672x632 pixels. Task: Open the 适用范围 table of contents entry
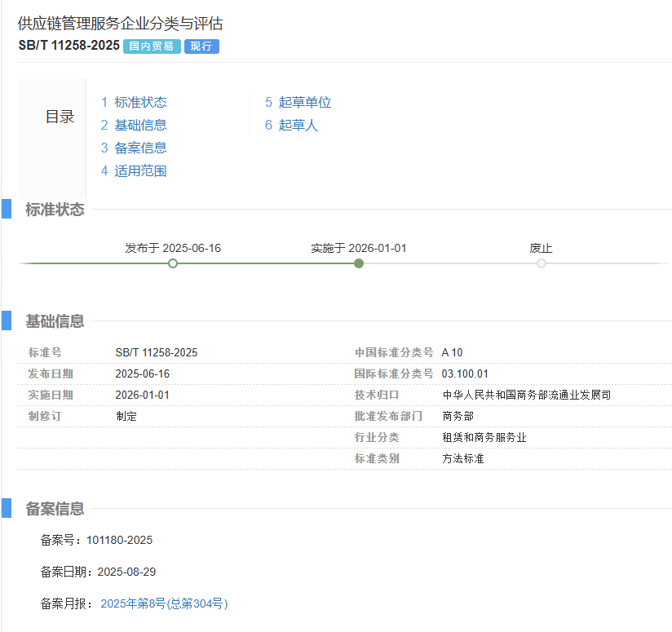coord(139,170)
